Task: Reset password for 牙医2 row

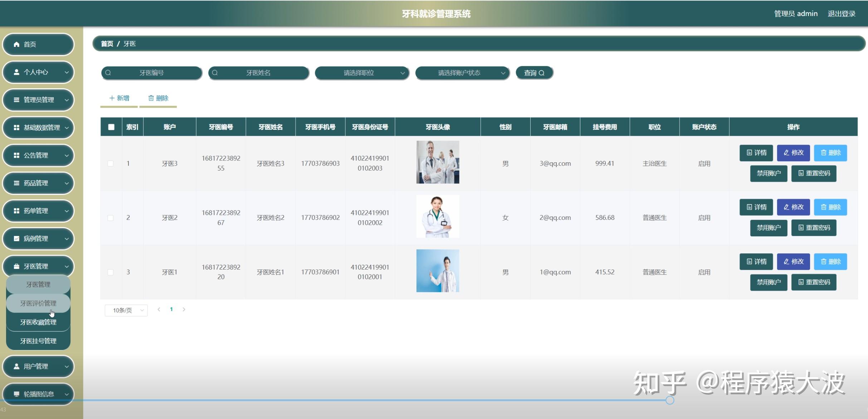Action: point(814,228)
